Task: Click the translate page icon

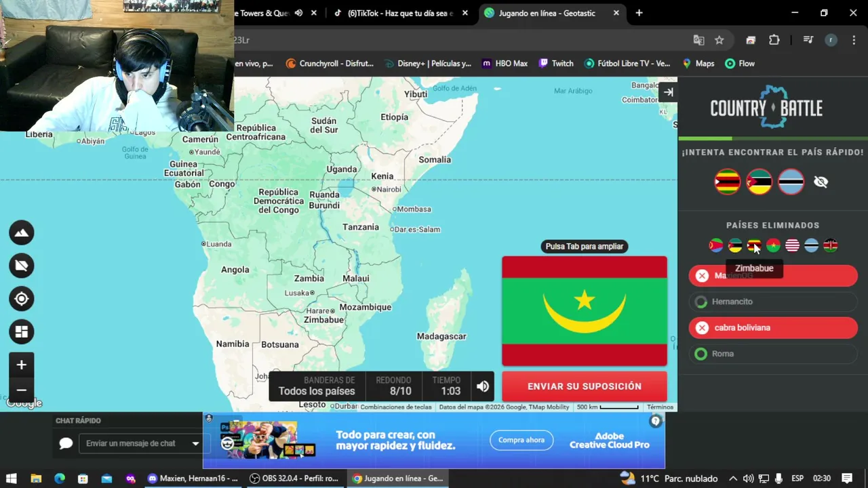Action: [698, 40]
